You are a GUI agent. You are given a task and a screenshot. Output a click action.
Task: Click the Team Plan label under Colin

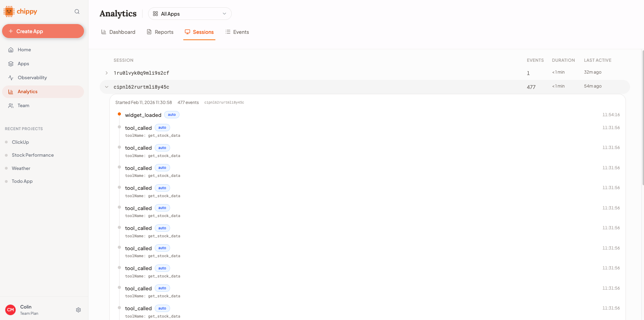coord(29,313)
